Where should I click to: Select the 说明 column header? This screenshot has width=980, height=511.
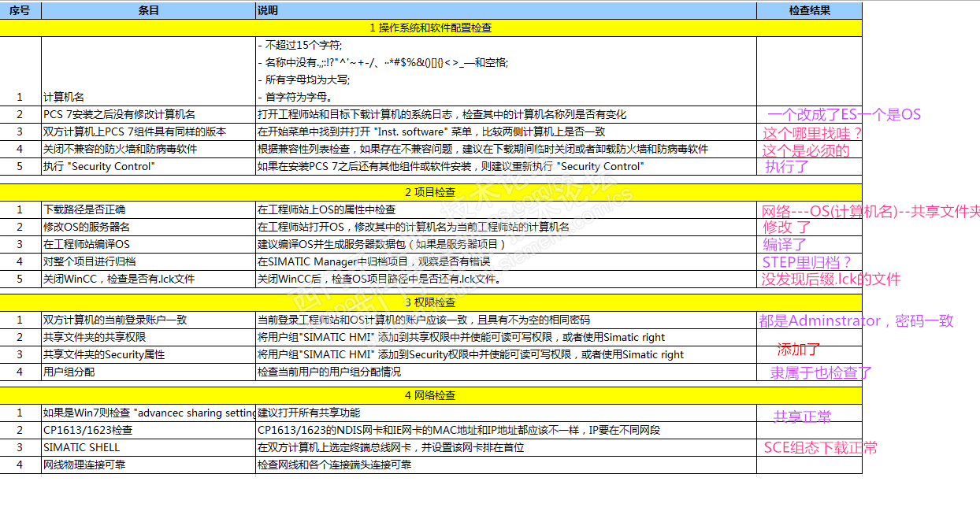click(506, 10)
